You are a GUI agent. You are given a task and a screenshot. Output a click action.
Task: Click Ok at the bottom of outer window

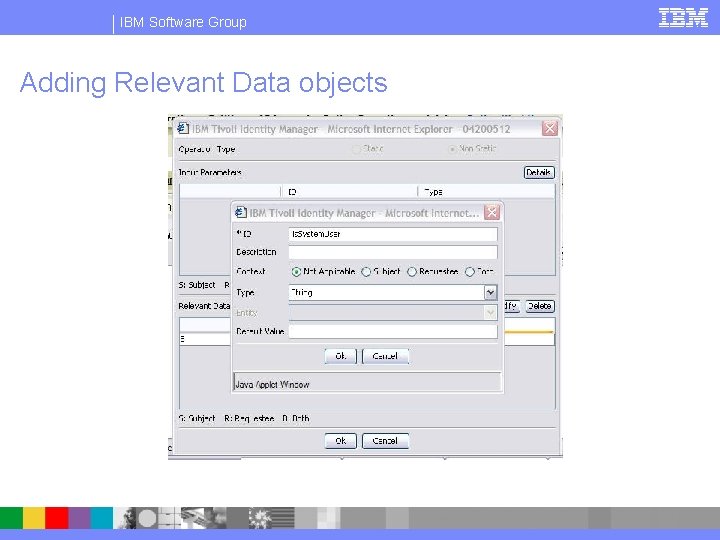340,441
